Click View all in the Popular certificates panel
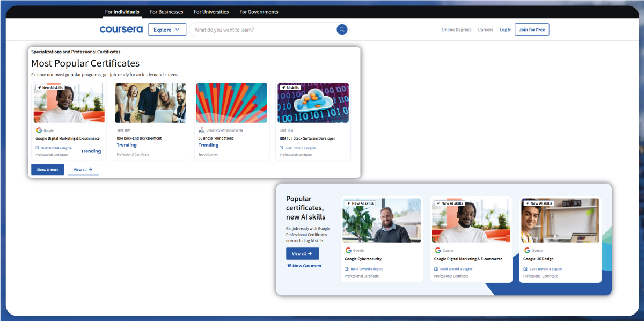Viewport: 644px width, 321px height. point(302,253)
